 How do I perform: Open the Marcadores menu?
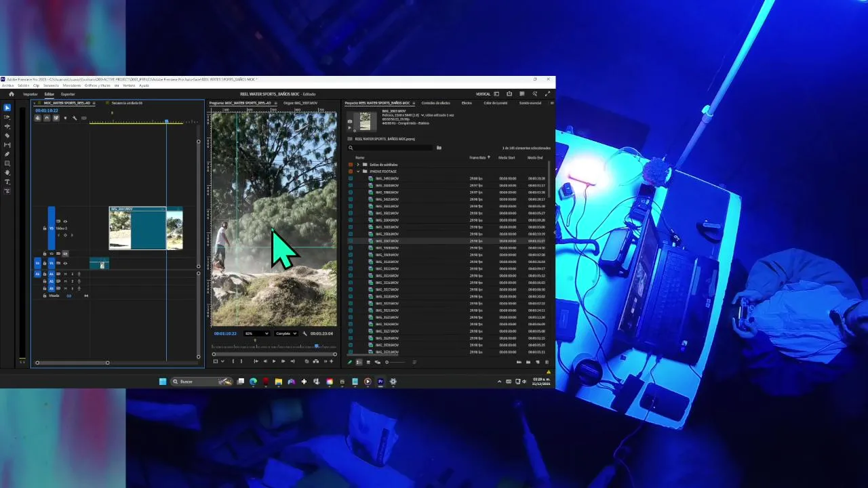tap(72, 85)
